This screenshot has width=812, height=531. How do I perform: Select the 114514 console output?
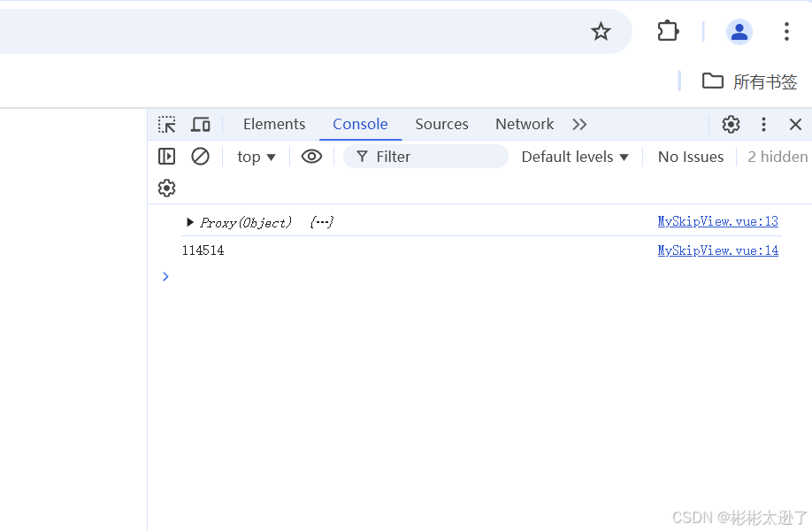tap(203, 250)
